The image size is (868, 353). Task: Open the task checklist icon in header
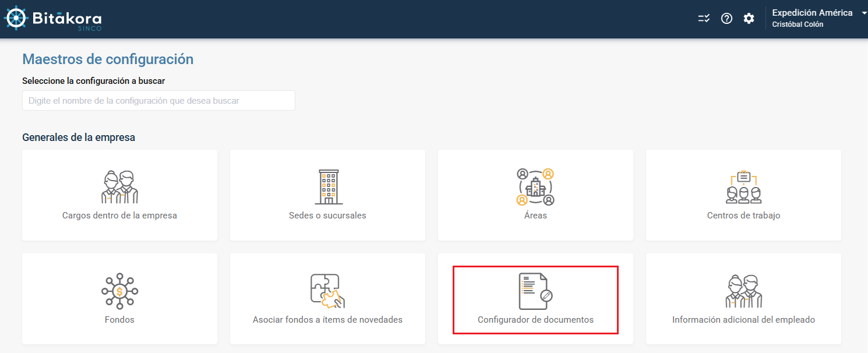point(704,19)
